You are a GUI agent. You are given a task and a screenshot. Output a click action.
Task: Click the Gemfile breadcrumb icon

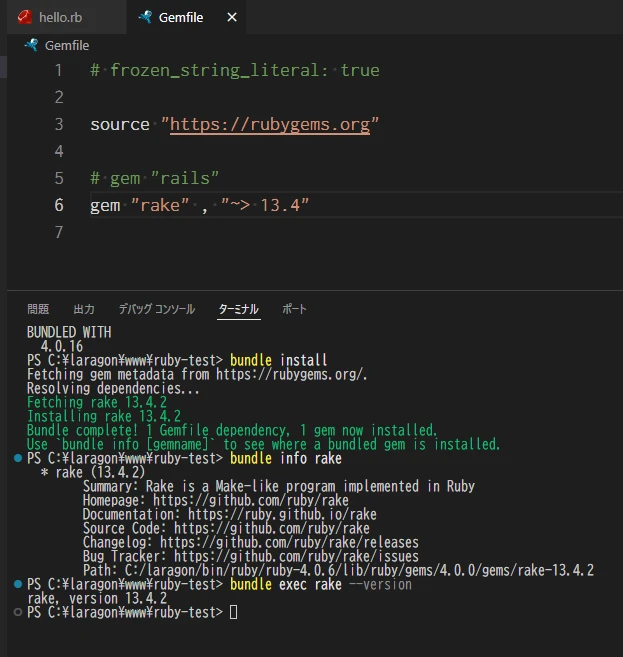(31, 45)
